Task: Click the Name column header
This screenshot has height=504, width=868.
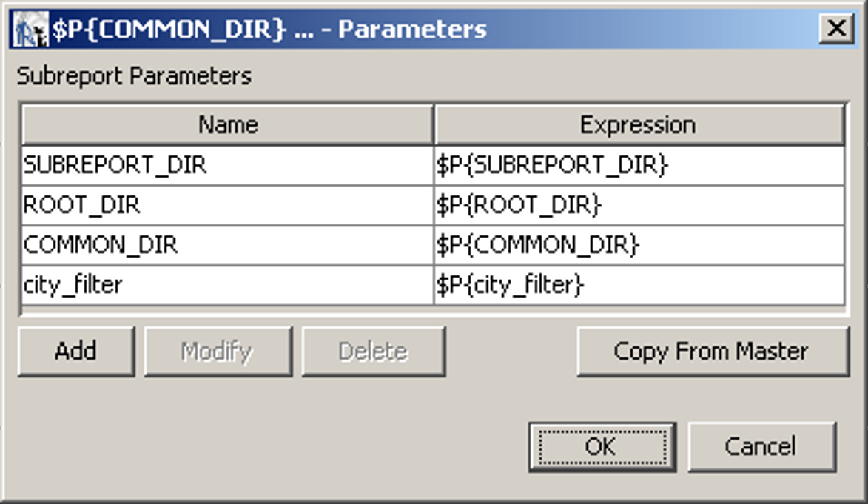Action: click(x=227, y=124)
